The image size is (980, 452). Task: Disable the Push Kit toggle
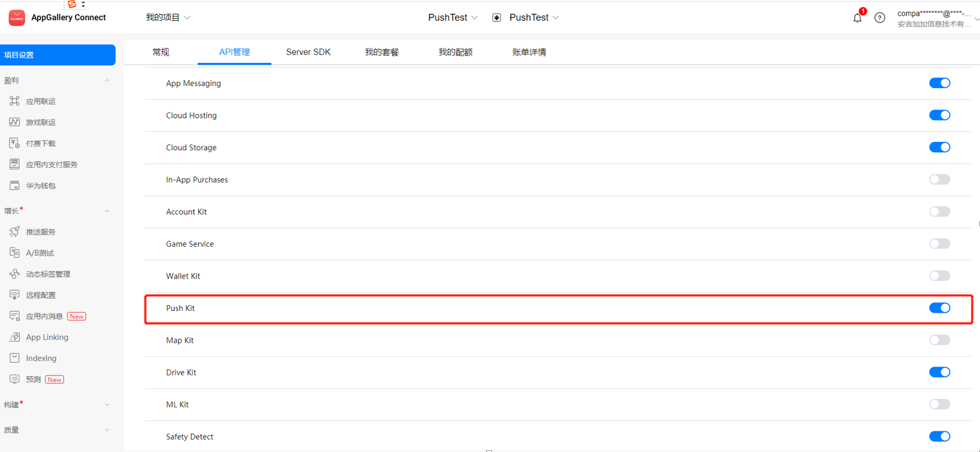(x=939, y=308)
